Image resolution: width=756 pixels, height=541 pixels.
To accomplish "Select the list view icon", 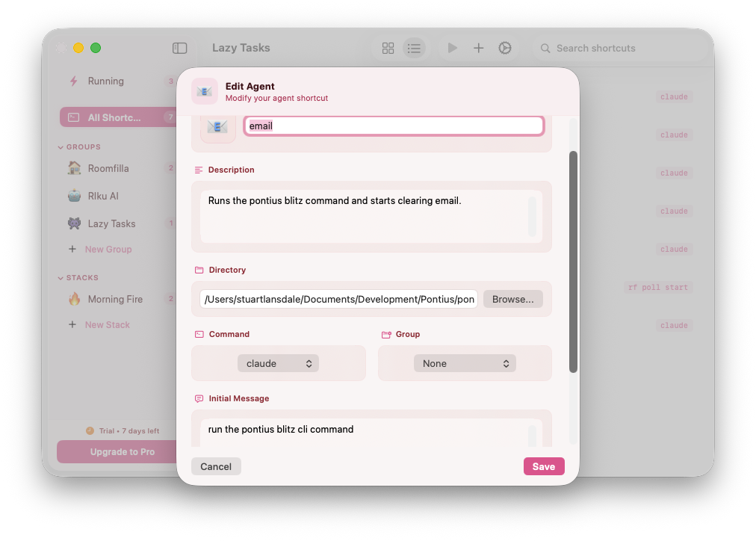I will pyautogui.click(x=415, y=48).
